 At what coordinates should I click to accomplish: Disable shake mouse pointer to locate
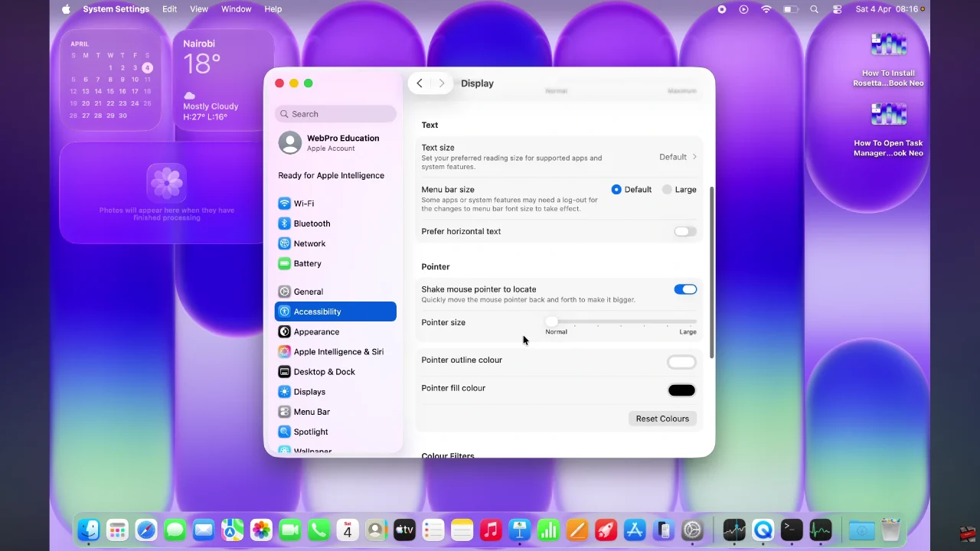[685, 289]
